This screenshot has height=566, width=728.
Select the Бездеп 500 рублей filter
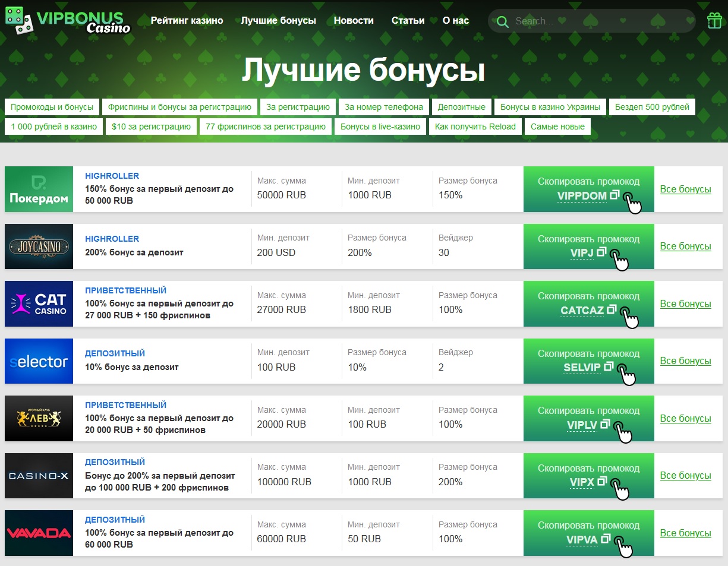pos(652,107)
